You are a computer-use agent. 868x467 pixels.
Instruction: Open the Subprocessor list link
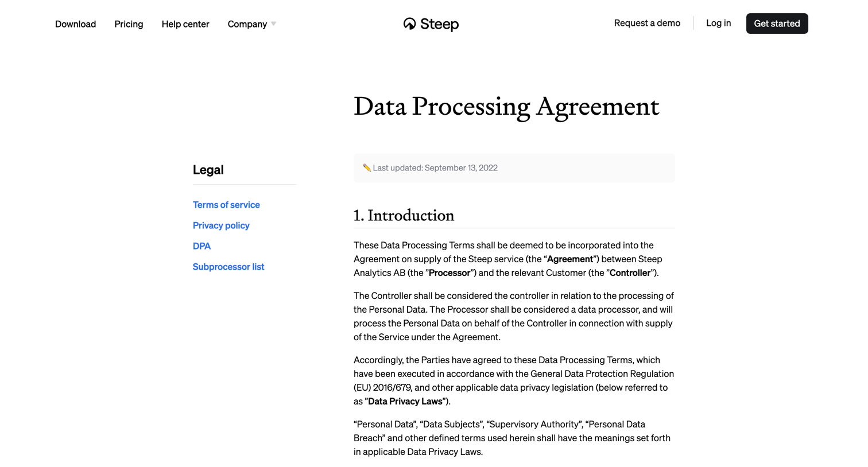[x=228, y=267]
